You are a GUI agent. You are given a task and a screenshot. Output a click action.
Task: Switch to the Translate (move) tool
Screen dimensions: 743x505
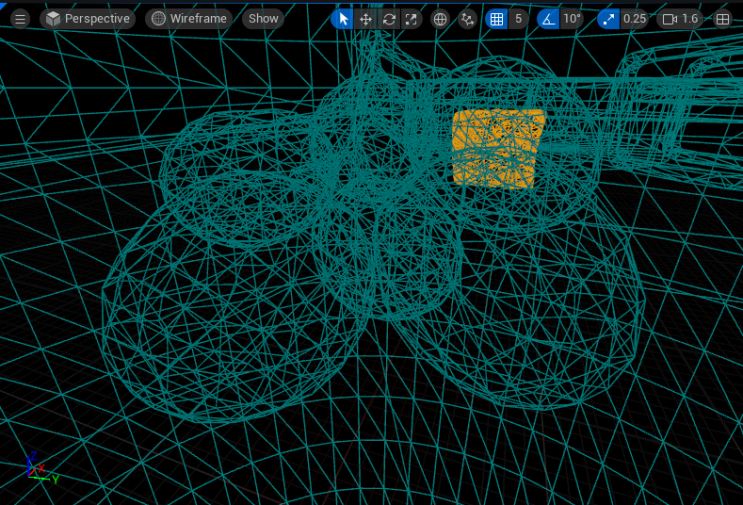click(366, 18)
